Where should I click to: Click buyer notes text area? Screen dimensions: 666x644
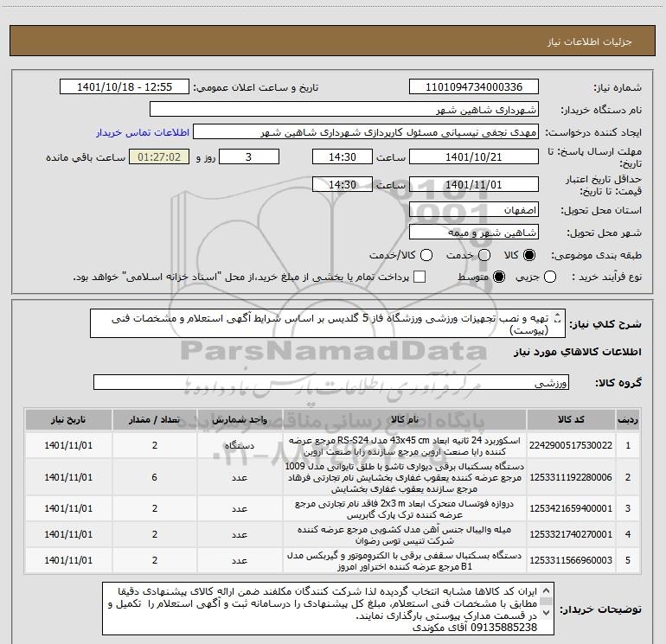pyautogui.click(x=329, y=609)
